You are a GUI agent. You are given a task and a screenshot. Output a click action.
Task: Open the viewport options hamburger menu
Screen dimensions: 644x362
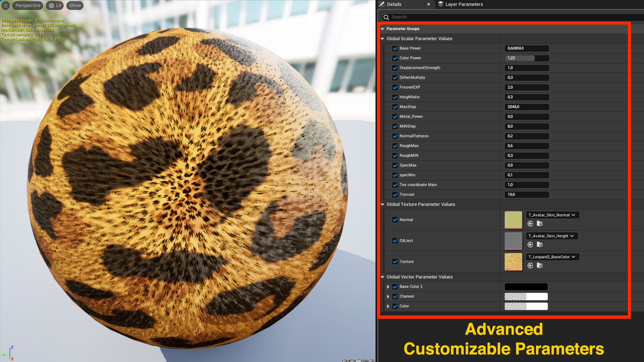[x=5, y=5]
